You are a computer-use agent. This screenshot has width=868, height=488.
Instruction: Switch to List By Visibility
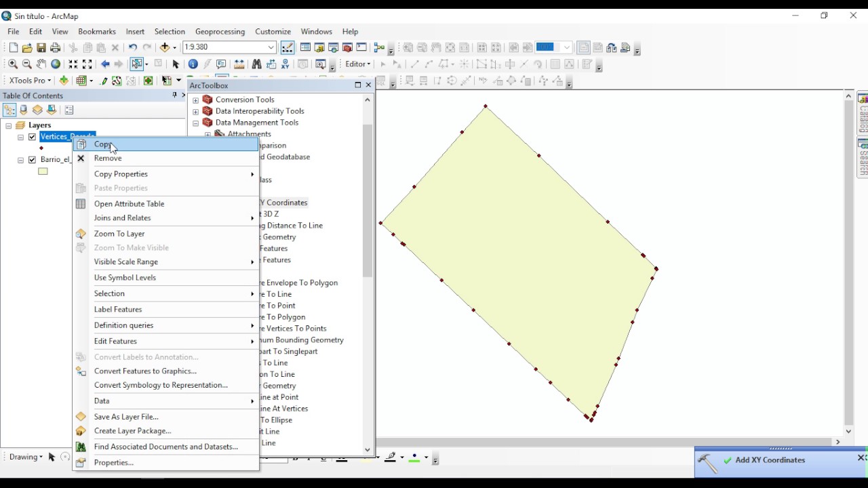37,110
